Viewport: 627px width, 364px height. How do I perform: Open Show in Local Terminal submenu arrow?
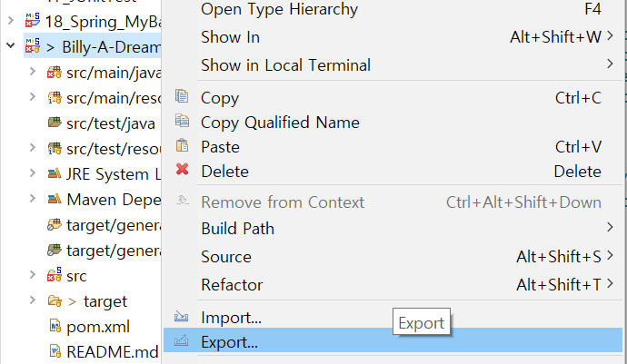[610, 64]
